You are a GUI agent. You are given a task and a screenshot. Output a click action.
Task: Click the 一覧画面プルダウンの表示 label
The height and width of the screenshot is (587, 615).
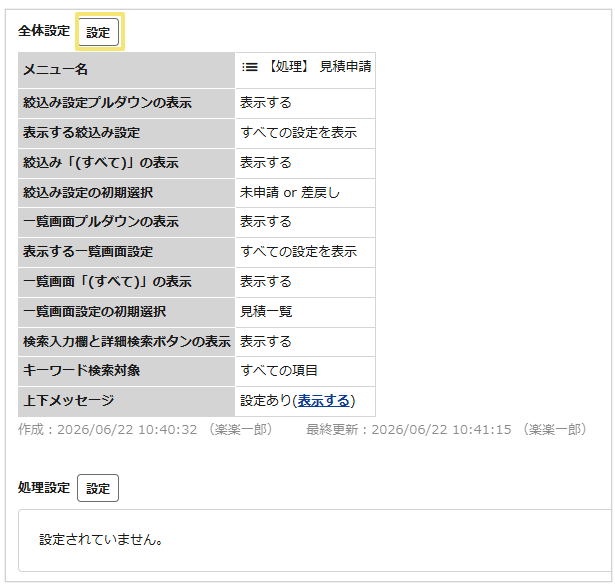click(101, 222)
